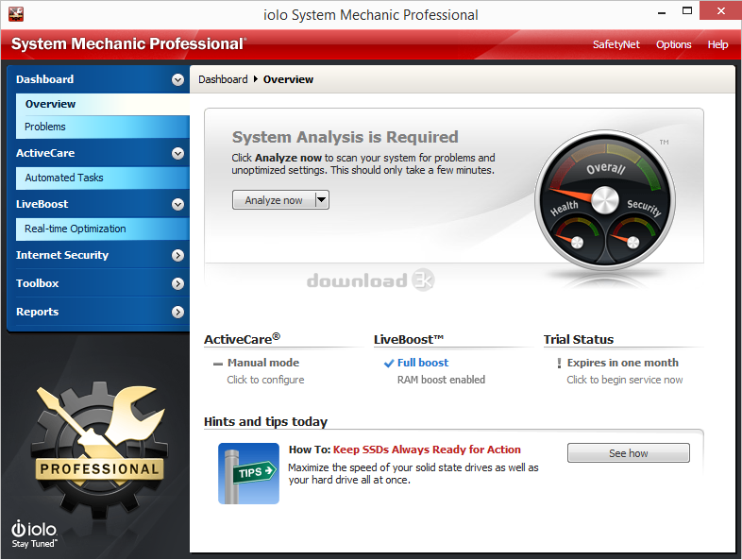Click the Toolbox sidebar header
The width and height of the screenshot is (742, 560).
pos(38,283)
